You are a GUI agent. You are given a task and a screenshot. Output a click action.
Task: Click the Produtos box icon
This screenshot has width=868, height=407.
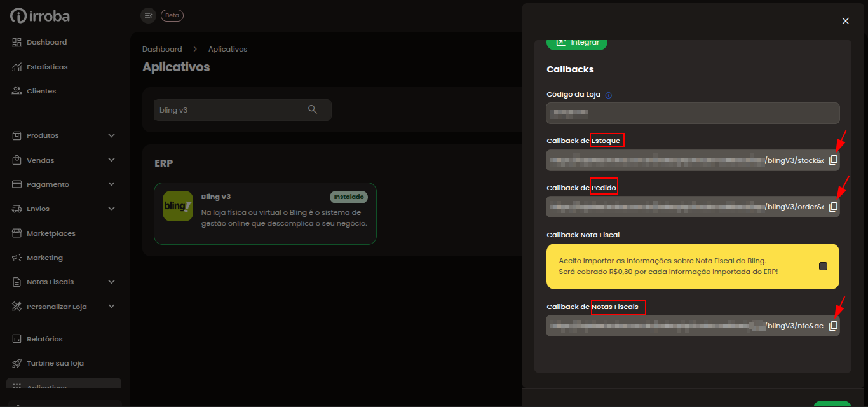(17, 135)
